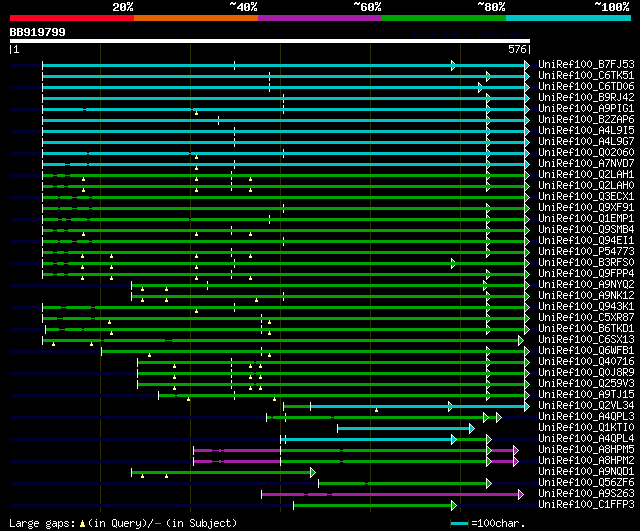Click the UniRef100_Q9FPP4 label

[x=586, y=273]
